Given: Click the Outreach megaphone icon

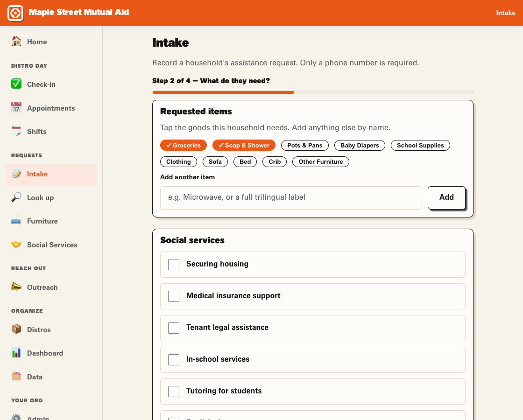Looking at the screenshot, I should 16,287.
